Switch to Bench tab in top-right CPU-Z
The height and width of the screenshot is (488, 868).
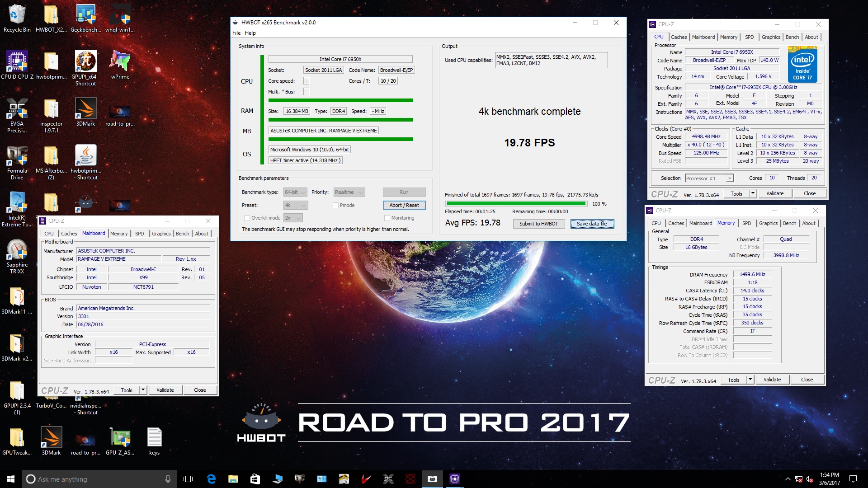pyautogui.click(x=792, y=37)
